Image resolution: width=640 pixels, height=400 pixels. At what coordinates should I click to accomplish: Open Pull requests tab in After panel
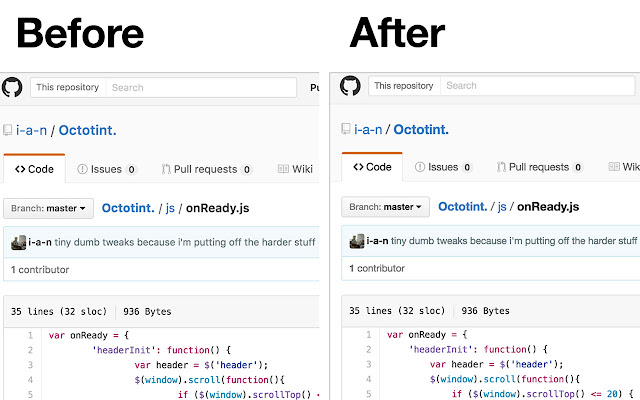point(539,167)
